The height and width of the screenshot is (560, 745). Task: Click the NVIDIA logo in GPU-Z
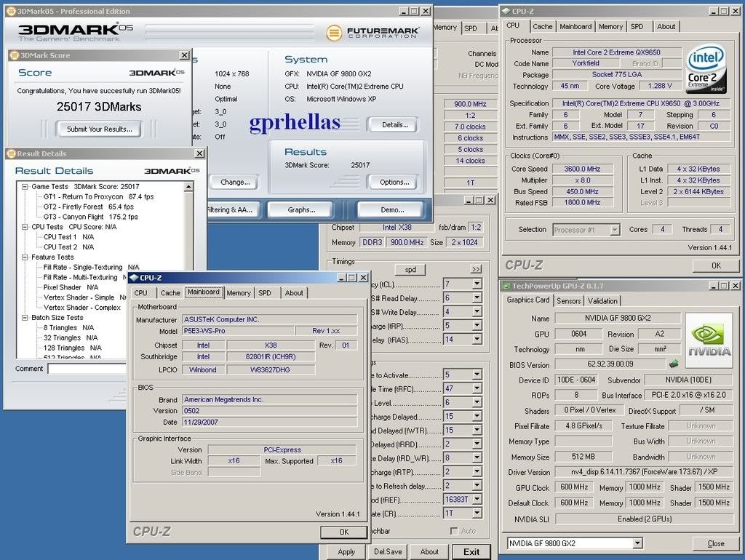[x=709, y=340]
